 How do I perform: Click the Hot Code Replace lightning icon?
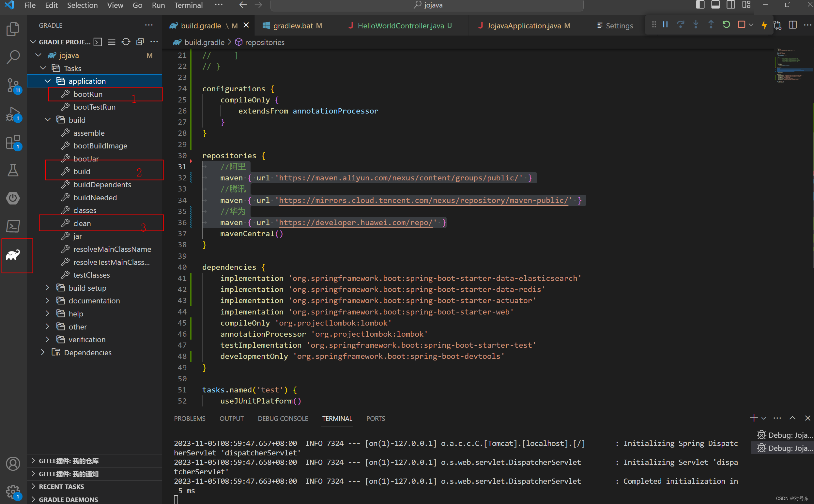[x=764, y=25]
